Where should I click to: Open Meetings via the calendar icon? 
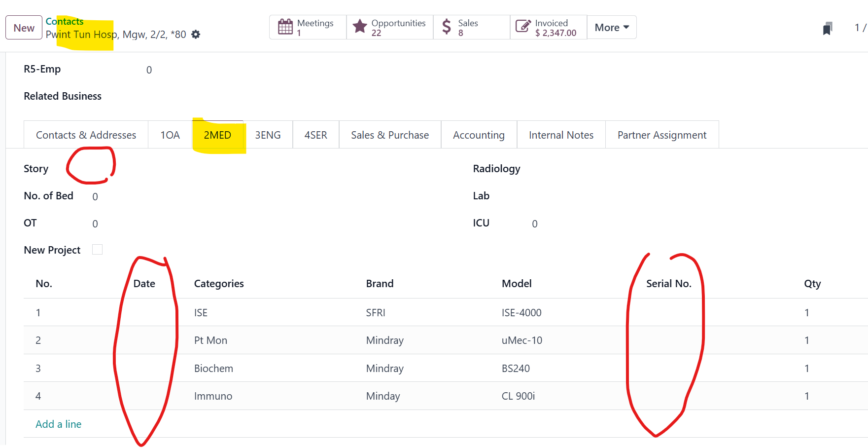click(x=285, y=27)
